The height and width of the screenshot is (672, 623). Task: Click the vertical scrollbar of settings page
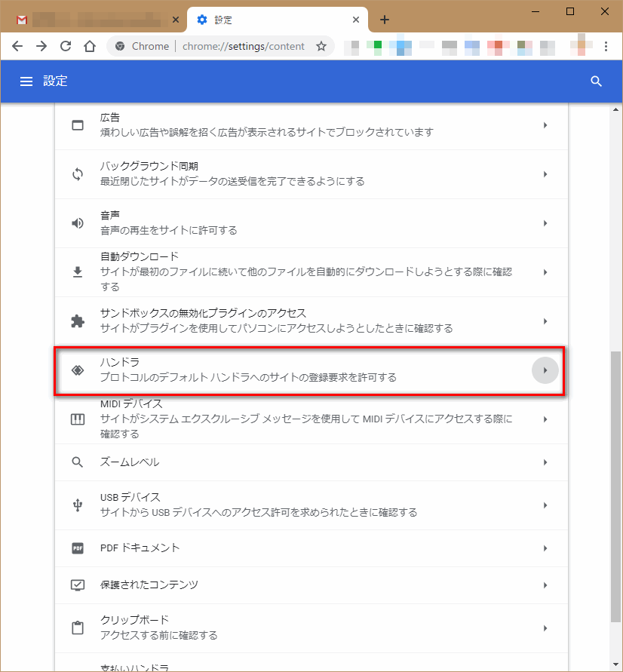point(615,483)
